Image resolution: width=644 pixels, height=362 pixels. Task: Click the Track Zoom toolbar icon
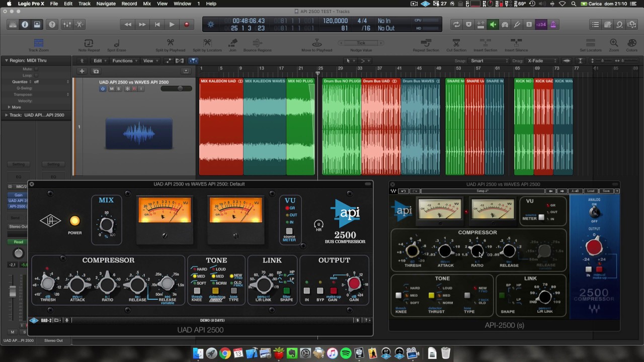[x=39, y=43]
